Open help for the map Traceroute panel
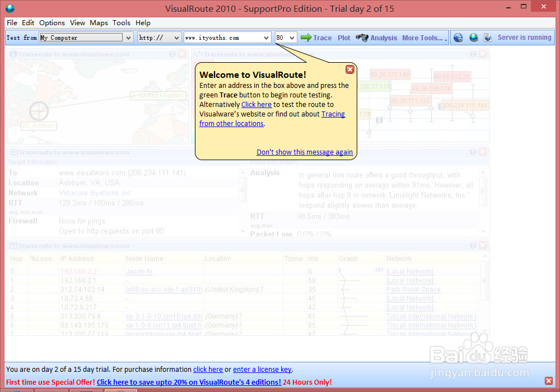Viewport: 560px width, 392px height. click(172, 54)
